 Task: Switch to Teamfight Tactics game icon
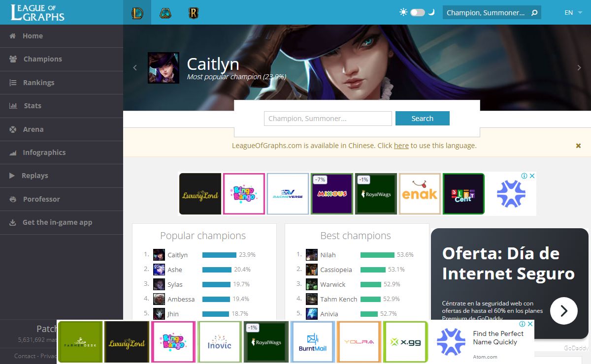(x=165, y=12)
